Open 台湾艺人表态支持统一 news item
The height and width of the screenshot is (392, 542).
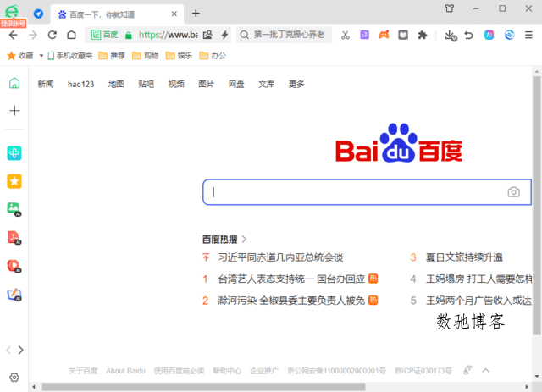[x=291, y=279]
